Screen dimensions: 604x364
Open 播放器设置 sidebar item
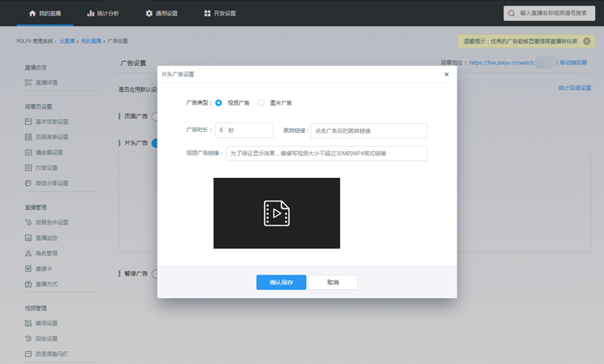(48, 152)
